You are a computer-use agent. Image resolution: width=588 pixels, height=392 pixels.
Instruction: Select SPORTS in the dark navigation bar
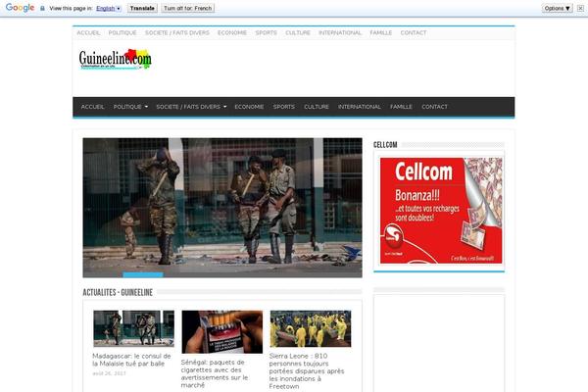pyautogui.click(x=284, y=107)
